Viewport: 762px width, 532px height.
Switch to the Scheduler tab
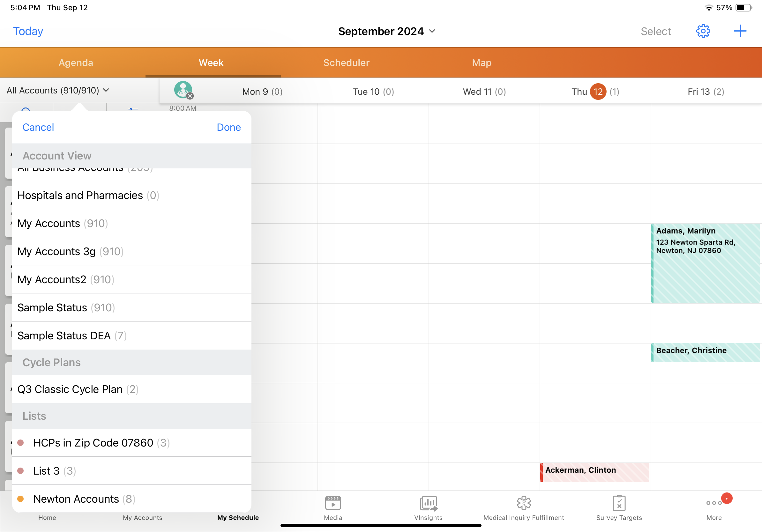click(x=346, y=63)
